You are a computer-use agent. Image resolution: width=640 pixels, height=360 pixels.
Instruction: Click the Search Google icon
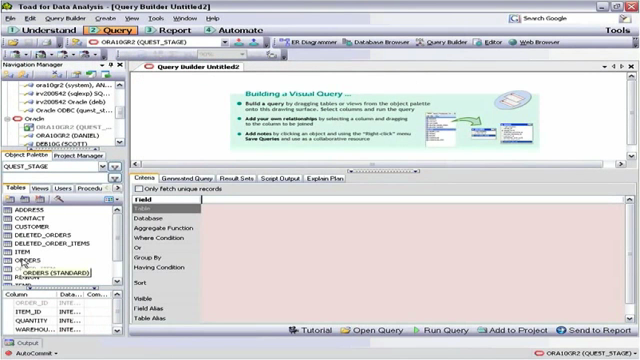pos(514,18)
